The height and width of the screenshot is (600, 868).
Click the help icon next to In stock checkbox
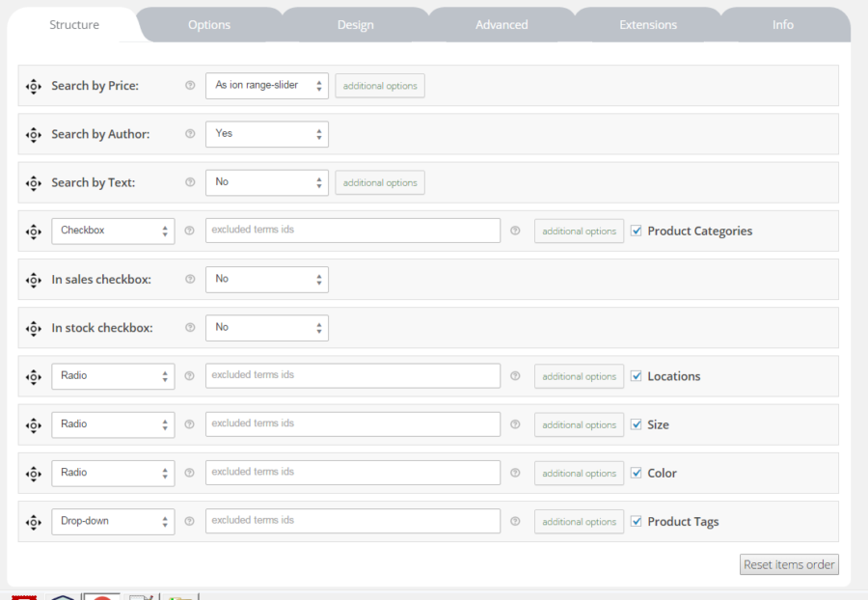pyautogui.click(x=189, y=327)
